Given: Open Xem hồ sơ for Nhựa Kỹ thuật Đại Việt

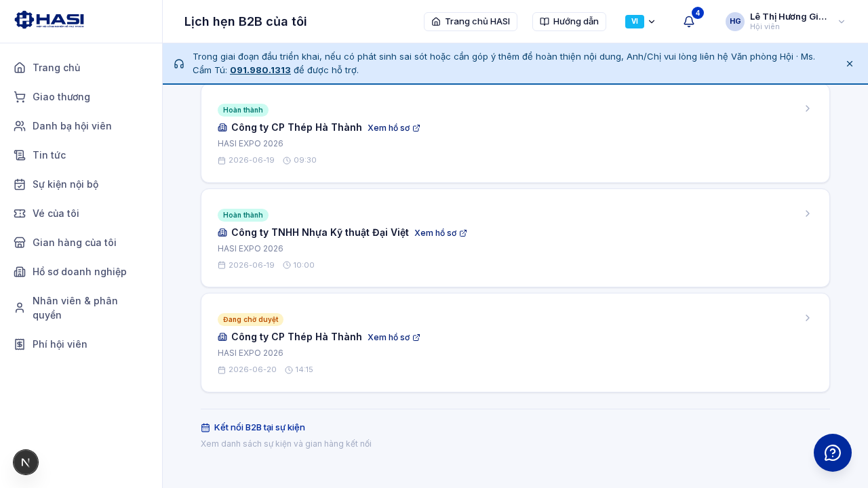Looking at the screenshot, I should pos(441,233).
